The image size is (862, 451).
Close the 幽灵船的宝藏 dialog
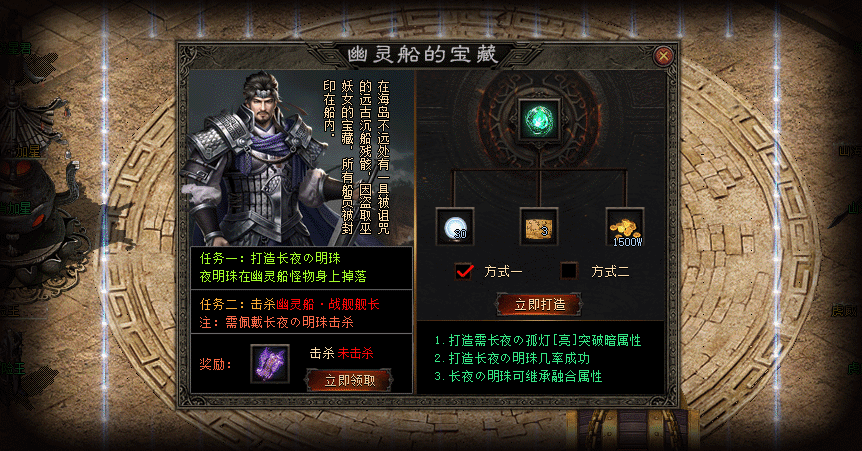pos(664,56)
